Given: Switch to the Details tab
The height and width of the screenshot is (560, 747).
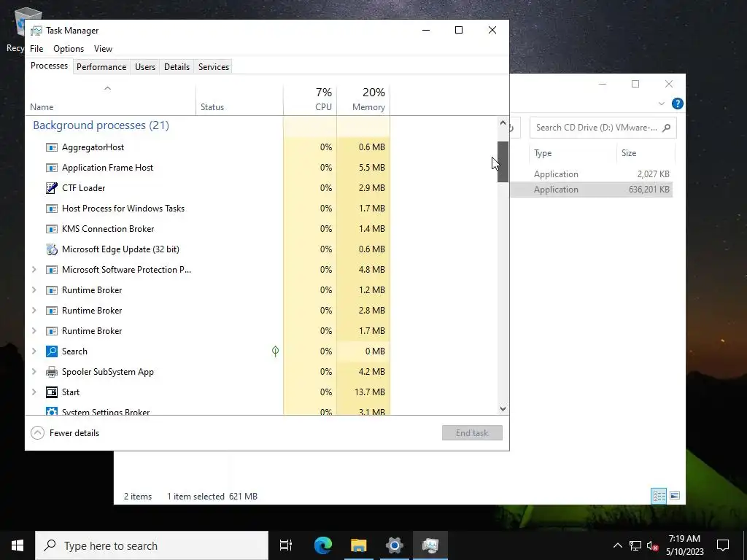Looking at the screenshot, I should (177, 67).
